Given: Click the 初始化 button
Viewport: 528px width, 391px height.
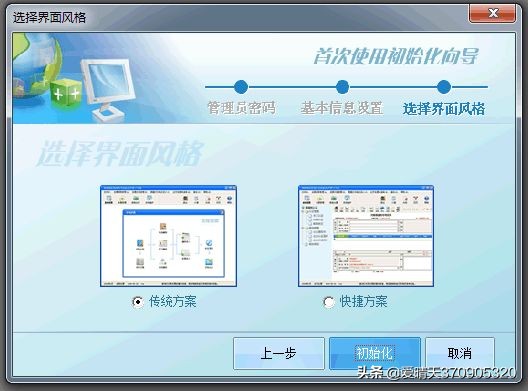Looking at the screenshot, I should tap(374, 353).
